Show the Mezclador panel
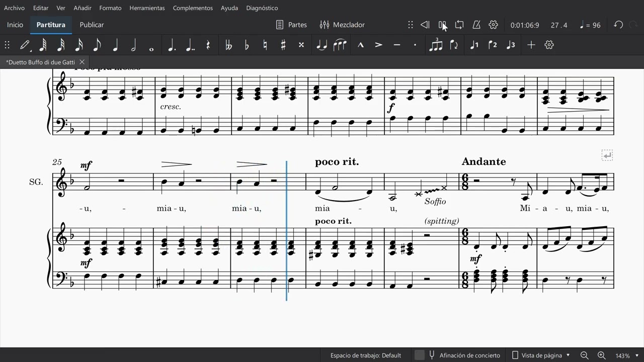 click(342, 25)
